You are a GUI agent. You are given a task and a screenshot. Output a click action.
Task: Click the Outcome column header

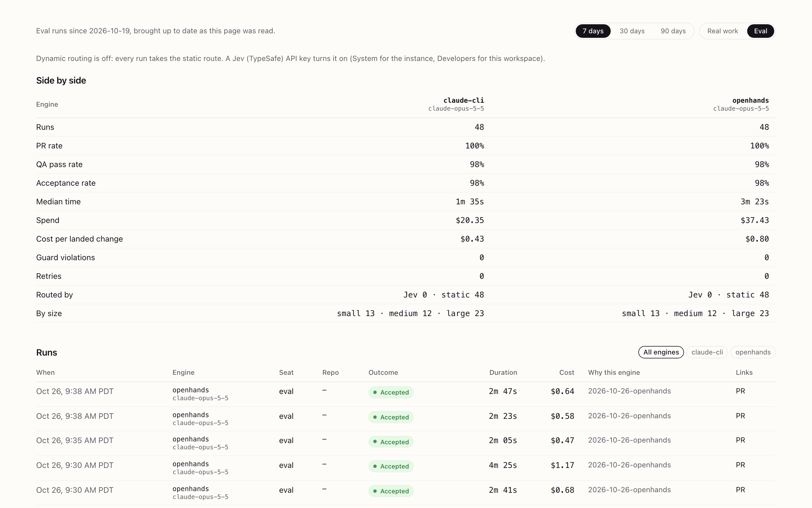click(x=383, y=373)
